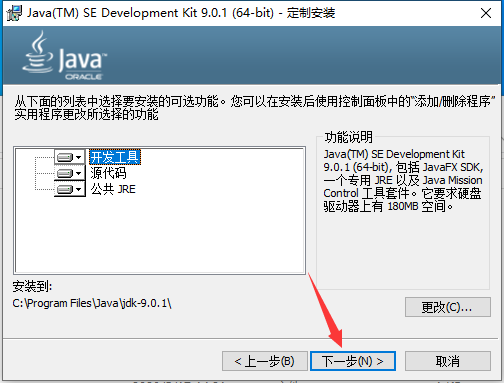This screenshot has width=504, height=383.
Task: Open the dropdown arrow for 源代码
Action: point(79,173)
